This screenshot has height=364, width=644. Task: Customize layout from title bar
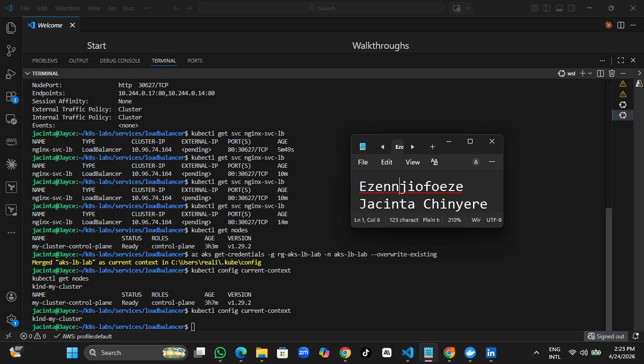[535, 8]
